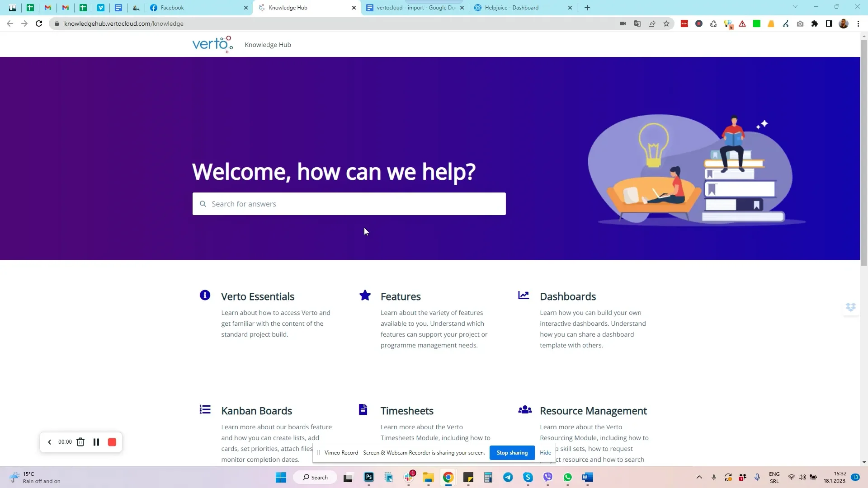
Task: Click the Search for answers field
Action: coord(349,204)
